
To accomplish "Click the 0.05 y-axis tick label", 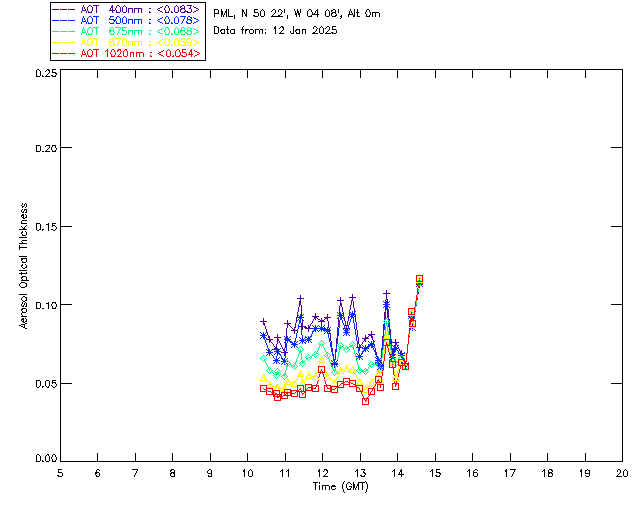I will [46, 384].
